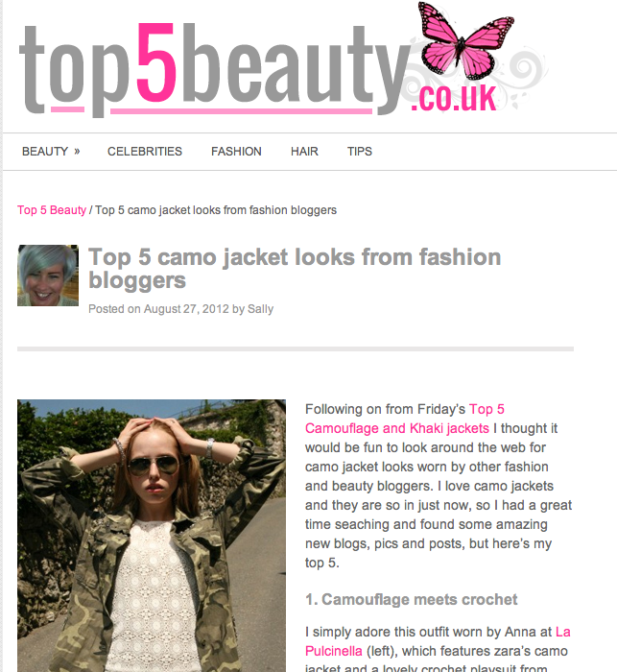The height and width of the screenshot is (672, 617).
Task: Open author Sally's profile link
Action: (x=260, y=309)
